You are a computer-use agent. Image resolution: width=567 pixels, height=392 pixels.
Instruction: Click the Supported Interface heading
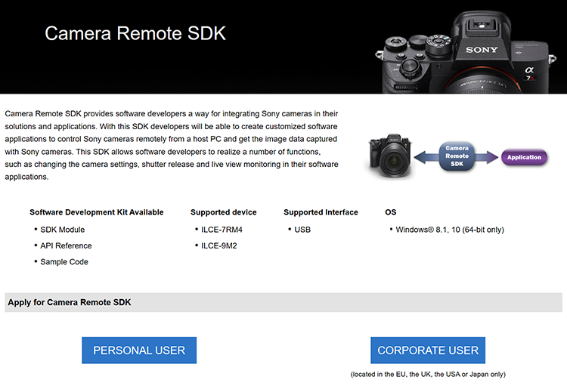321,212
